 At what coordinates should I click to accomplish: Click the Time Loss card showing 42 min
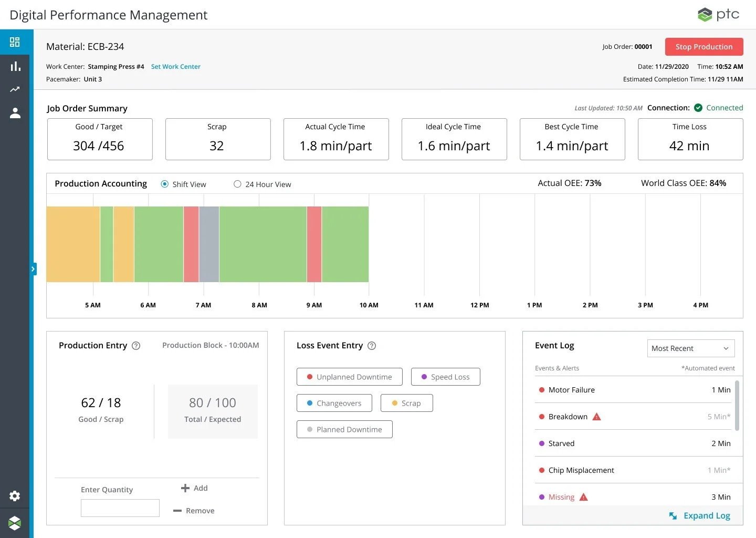click(x=690, y=139)
